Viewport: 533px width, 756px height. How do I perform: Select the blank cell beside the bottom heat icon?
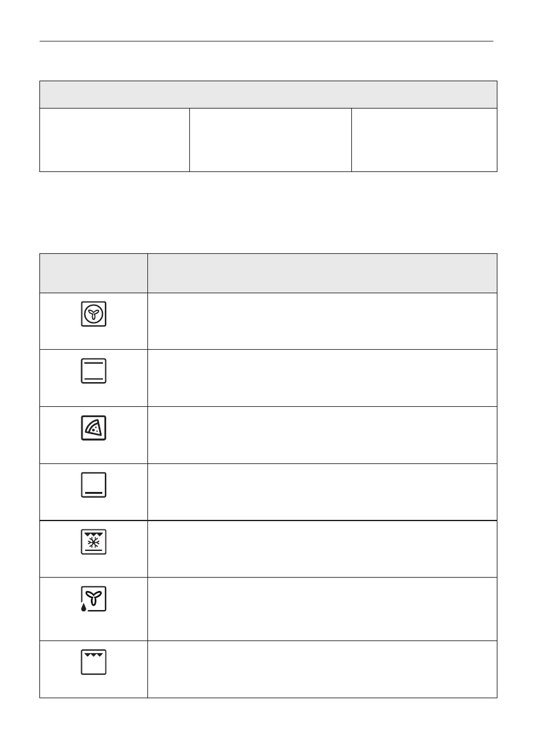[322, 492]
